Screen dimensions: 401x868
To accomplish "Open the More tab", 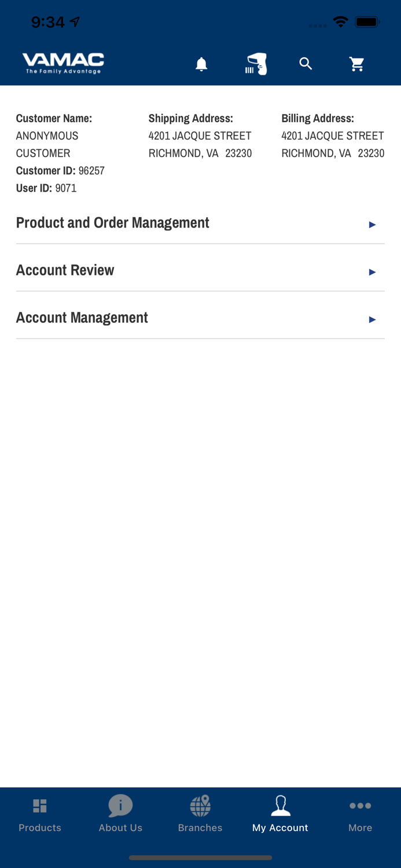I will 360,815.
